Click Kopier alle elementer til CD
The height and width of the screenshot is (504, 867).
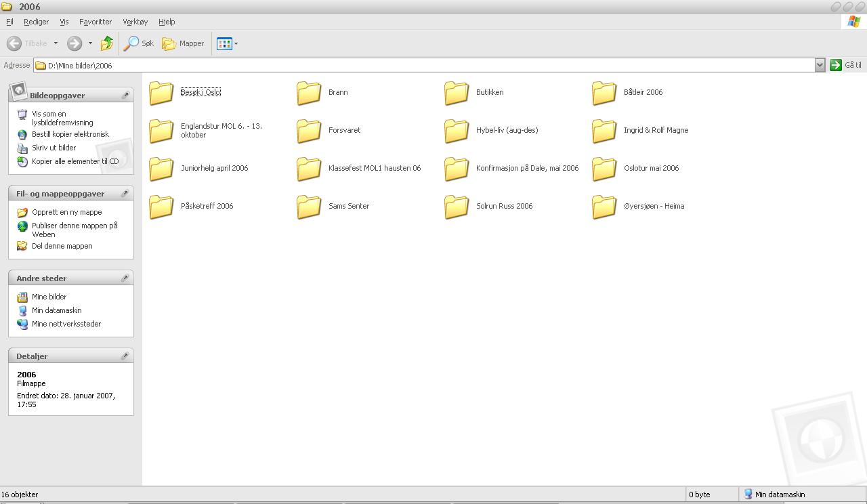tap(75, 161)
